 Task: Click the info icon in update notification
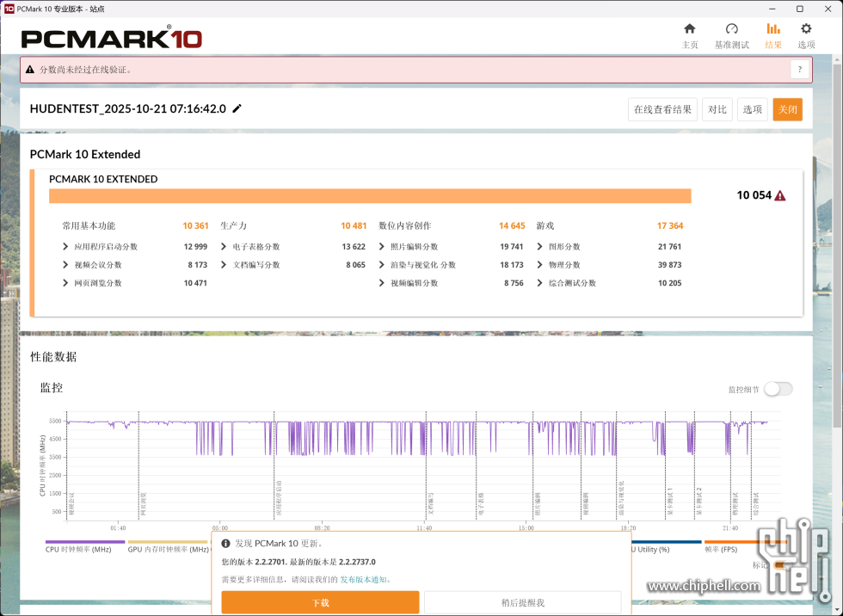click(226, 544)
